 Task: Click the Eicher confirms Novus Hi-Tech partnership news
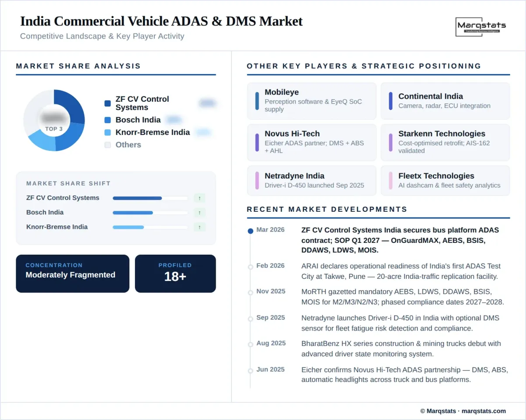tap(405, 375)
